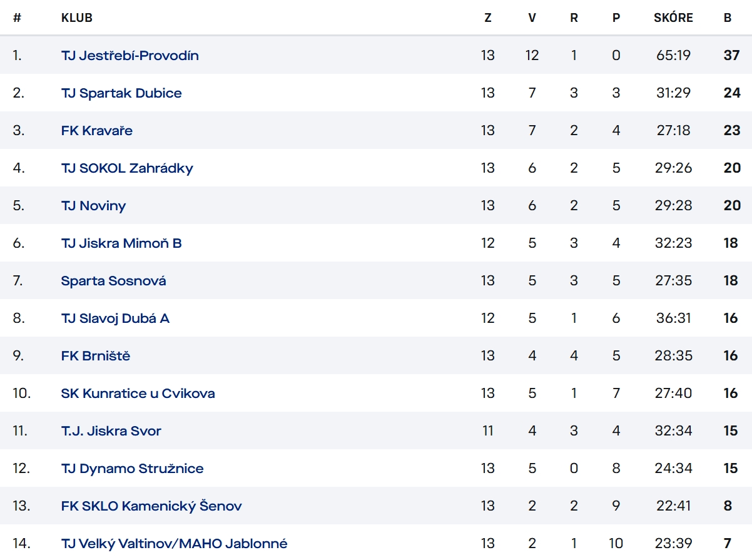Open T.J. Jiskra Svor club page
Screen dimensions: 752x560
pos(111,430)
